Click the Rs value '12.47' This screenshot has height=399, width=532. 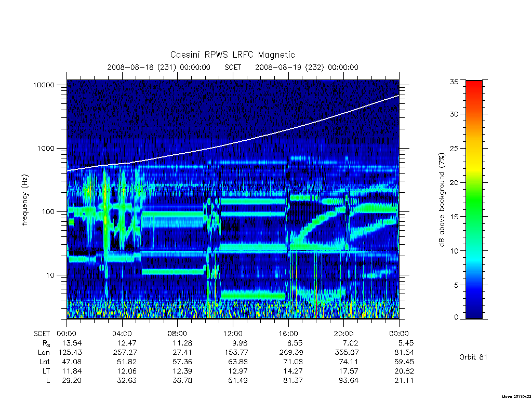pos(127,343)
